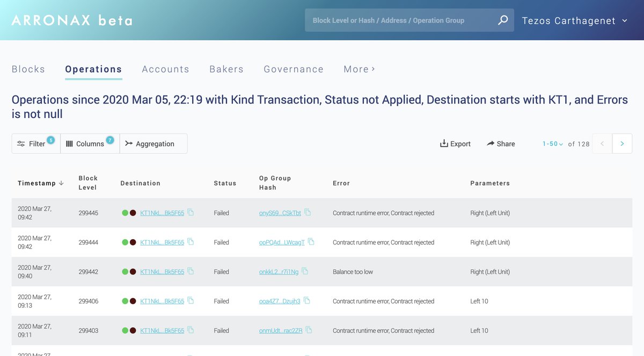Export the operations data

[455, 144]
